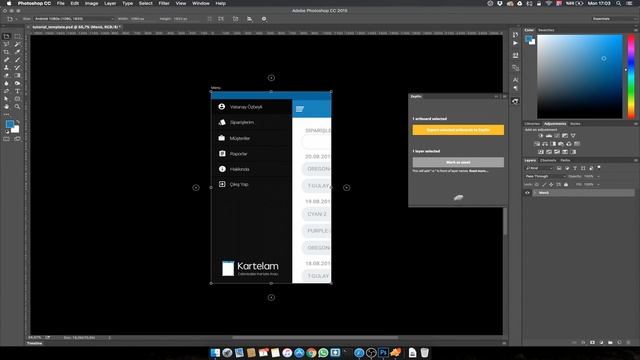Viewport: 640px width, 360px height.
Task: Open WhatsApp from the dock
Action: point(323,353)
